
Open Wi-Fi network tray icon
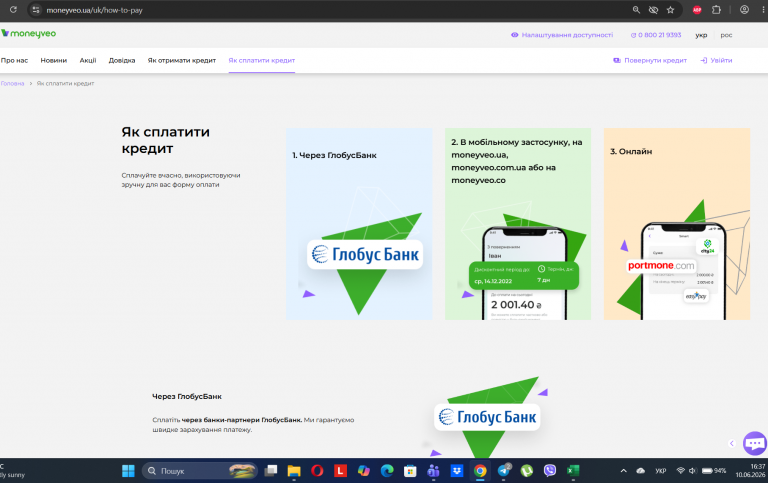680,471
